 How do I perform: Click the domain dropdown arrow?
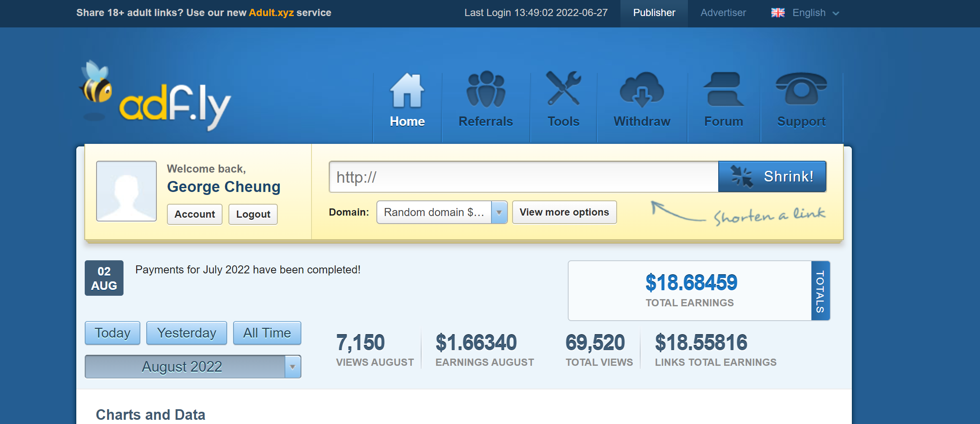point(499,212)
